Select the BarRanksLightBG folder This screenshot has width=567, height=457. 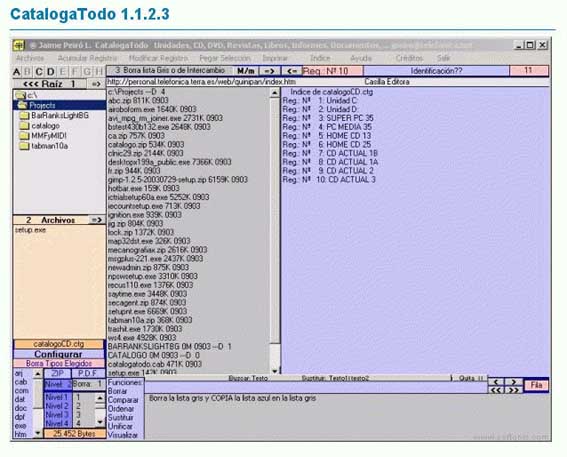54,116
